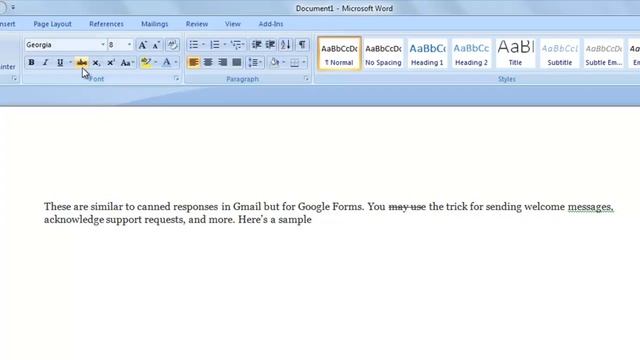Open the Mailings tab
This screenshot has width=640, height=360.
[154, 24]
